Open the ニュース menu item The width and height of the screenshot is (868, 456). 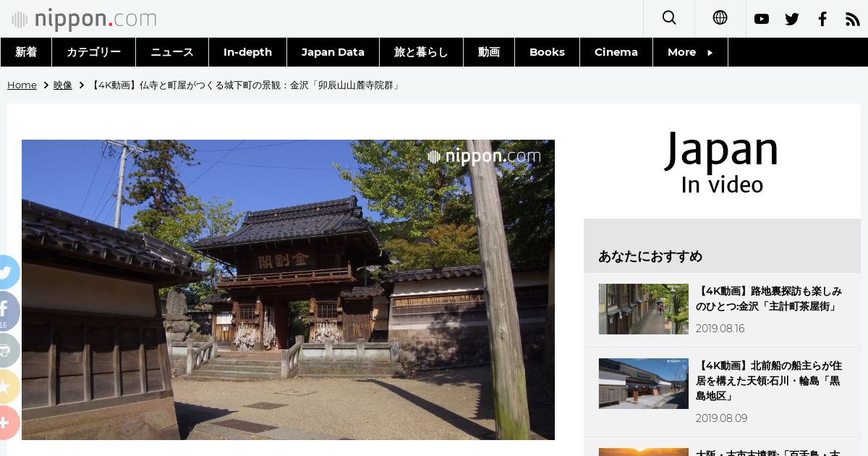pos(172,52)
